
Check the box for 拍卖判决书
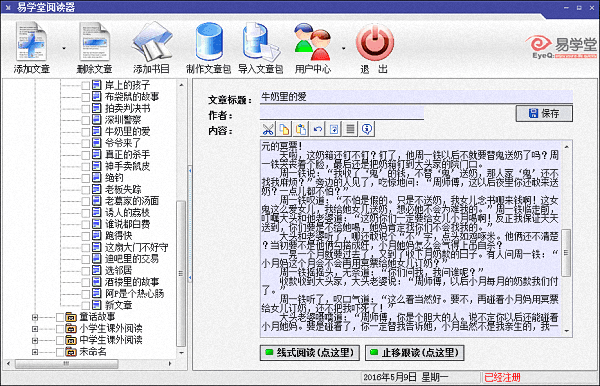pos(86,108)
